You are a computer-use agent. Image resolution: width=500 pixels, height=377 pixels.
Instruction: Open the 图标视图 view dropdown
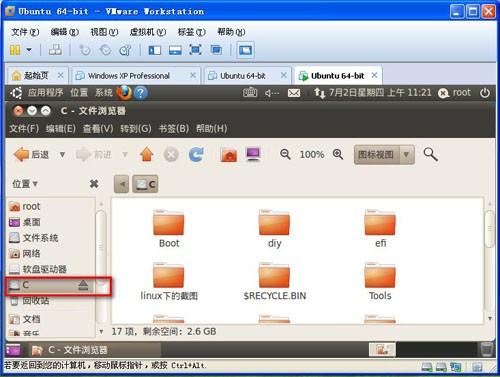point(384,155)
